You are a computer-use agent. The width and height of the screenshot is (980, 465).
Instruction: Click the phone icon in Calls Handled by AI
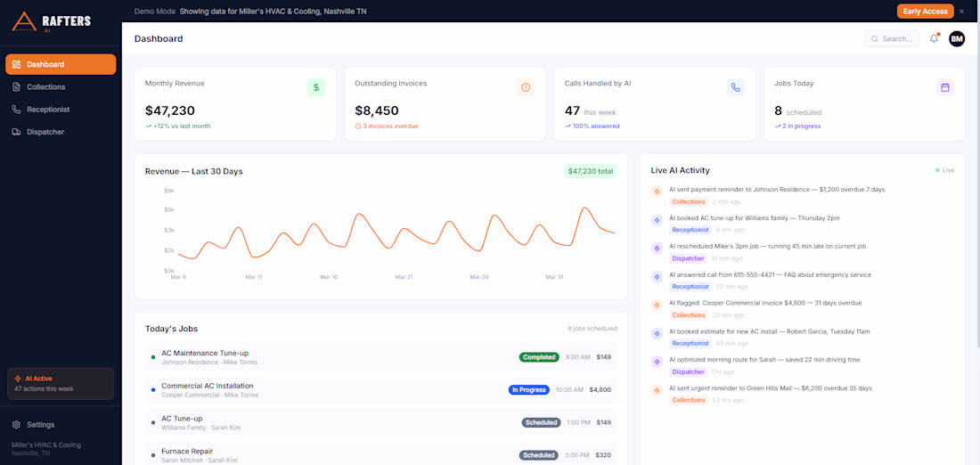736,87
